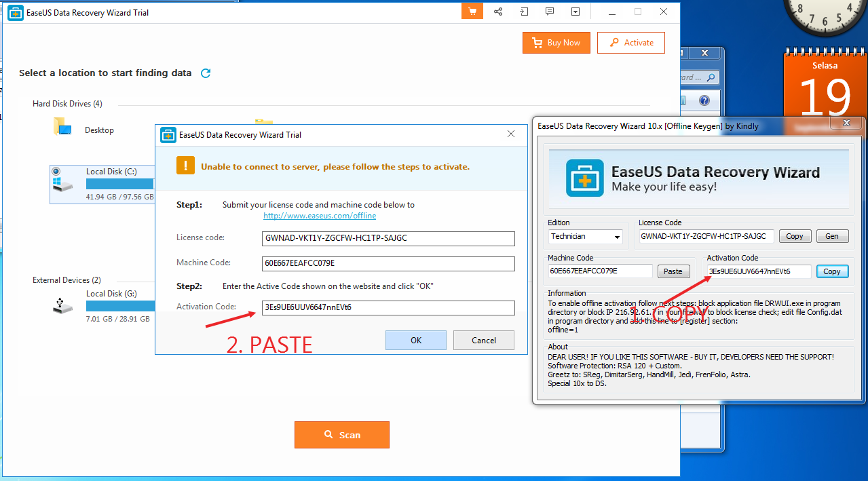Click the orange shopping cart icon in title bar
868x481 pixels.
point(472,11)
